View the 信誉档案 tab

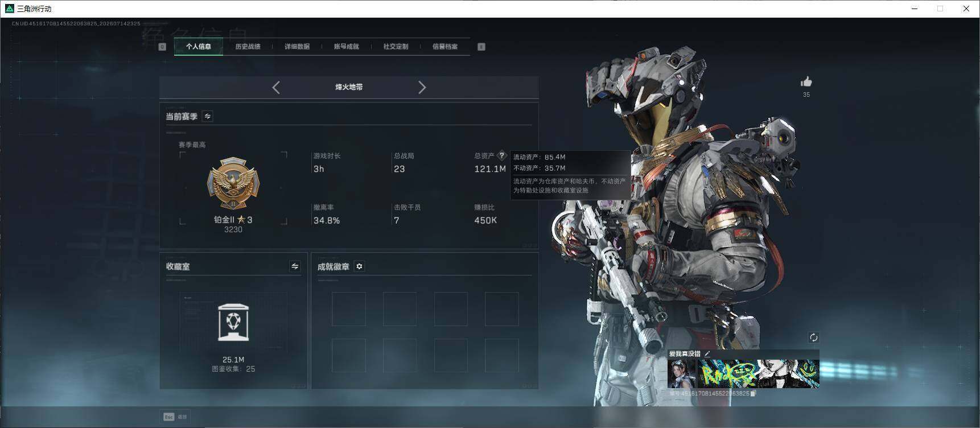pos(445,47)
